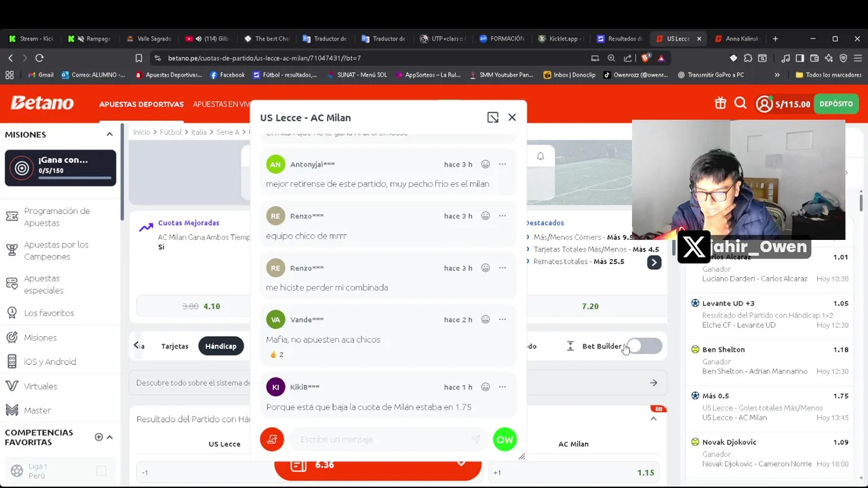The image size is (868, 488).
Task: React to Vande's 'Mafia' chat message
Action: 486,319
